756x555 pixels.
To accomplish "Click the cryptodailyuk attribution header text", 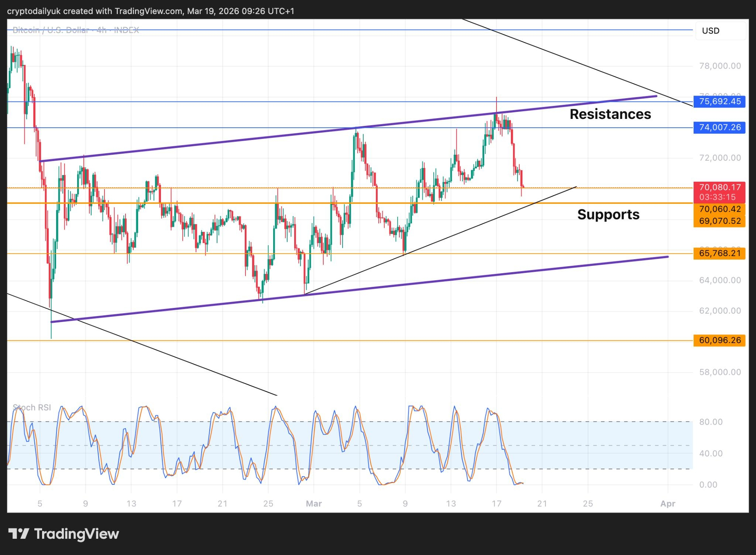I will 151,11.
